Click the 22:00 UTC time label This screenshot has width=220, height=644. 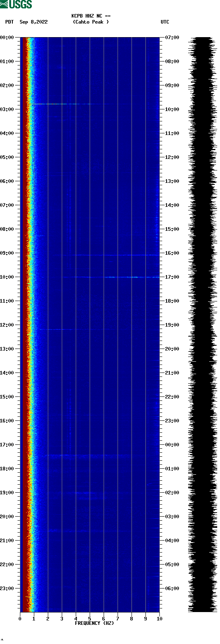[172, 397]
